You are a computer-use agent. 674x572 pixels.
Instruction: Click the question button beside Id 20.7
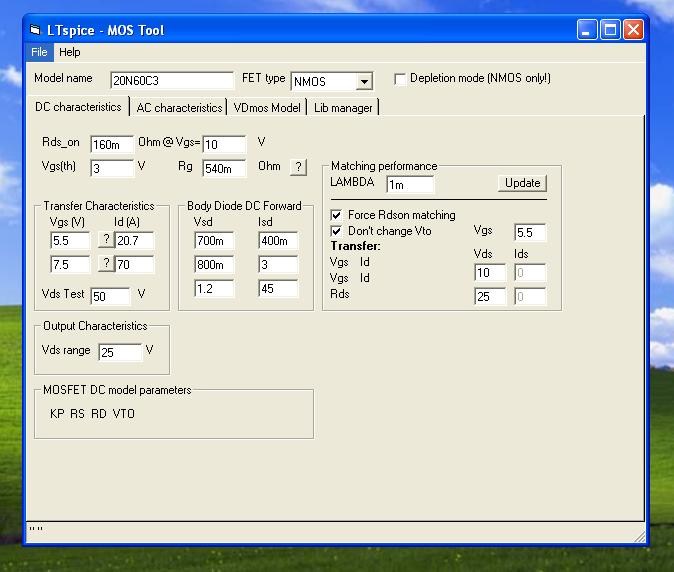coord(106,239)
